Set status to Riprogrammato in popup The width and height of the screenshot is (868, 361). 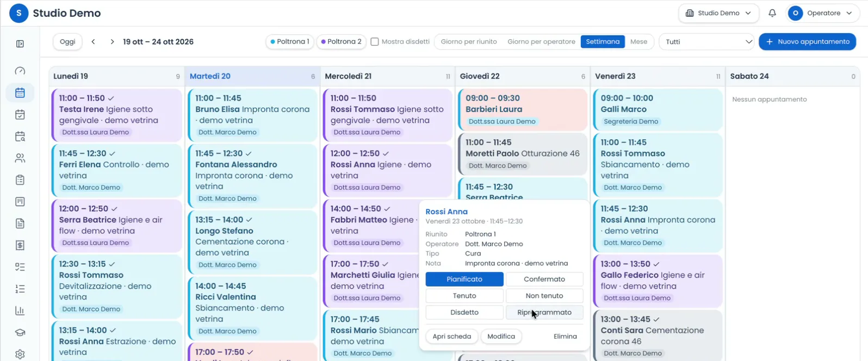coord(544,313)
